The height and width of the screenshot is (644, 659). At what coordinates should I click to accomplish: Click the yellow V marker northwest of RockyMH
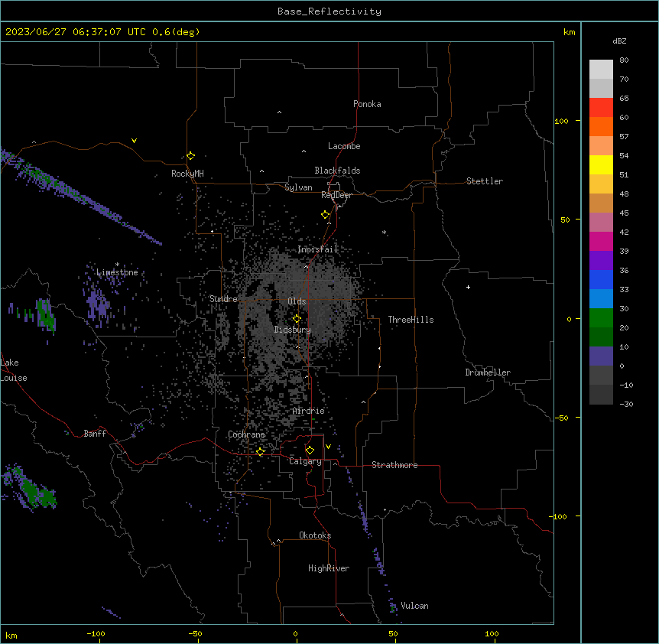click(x=134, y=141)
